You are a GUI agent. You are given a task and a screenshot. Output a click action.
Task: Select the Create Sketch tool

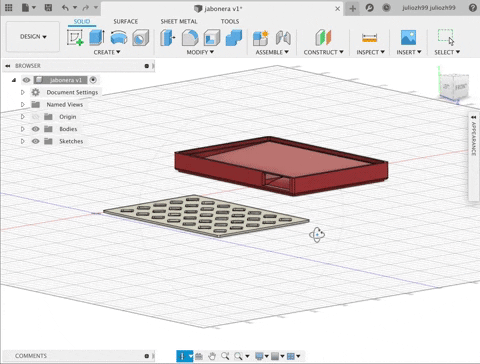point(75,37)
